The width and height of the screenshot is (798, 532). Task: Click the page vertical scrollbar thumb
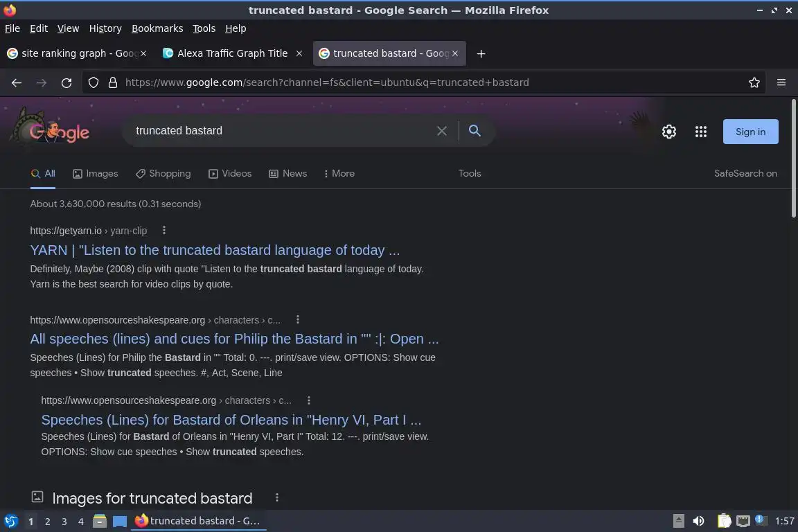click(x=793, y=158)
